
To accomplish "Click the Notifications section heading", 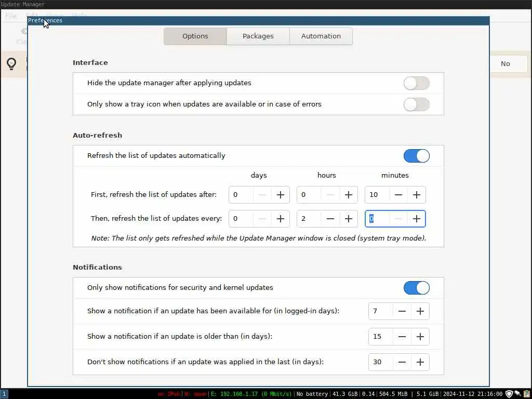I will click(97, 268).
